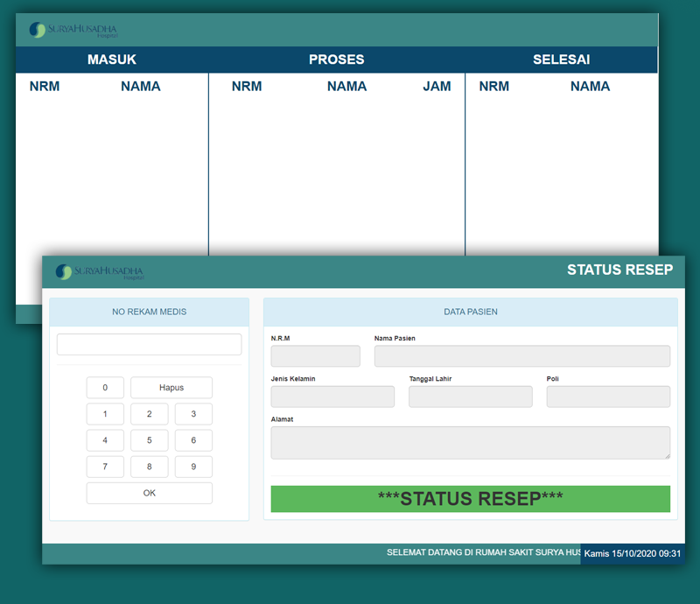Screen dimensions: 700x604
Task: Tap digit 0 on the keypad
Action: (106, 388)
